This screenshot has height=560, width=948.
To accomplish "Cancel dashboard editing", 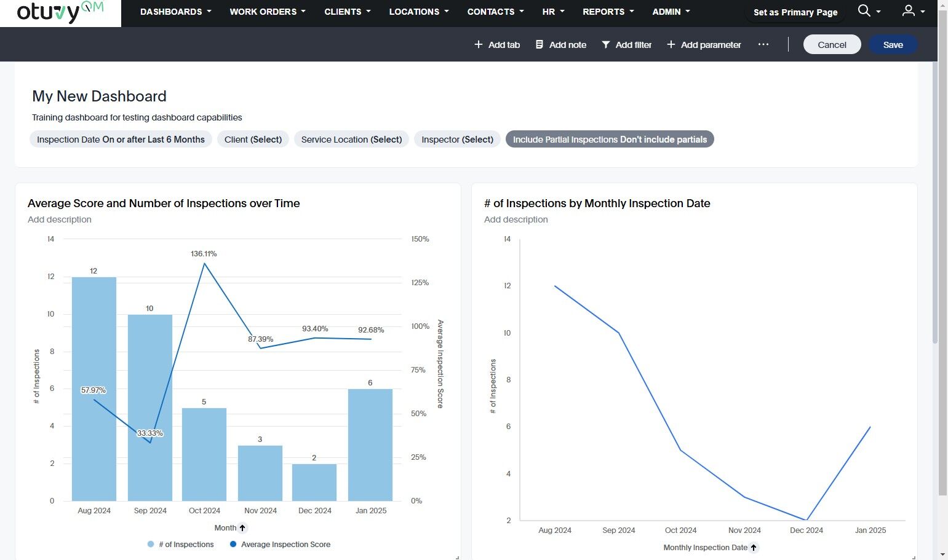I will (832, 44).
